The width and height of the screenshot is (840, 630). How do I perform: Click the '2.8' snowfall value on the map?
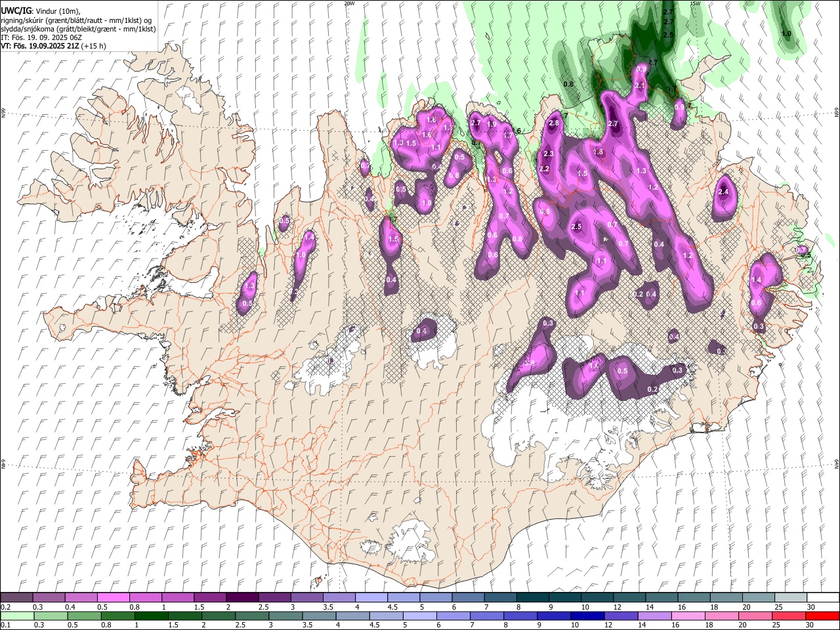553,123
